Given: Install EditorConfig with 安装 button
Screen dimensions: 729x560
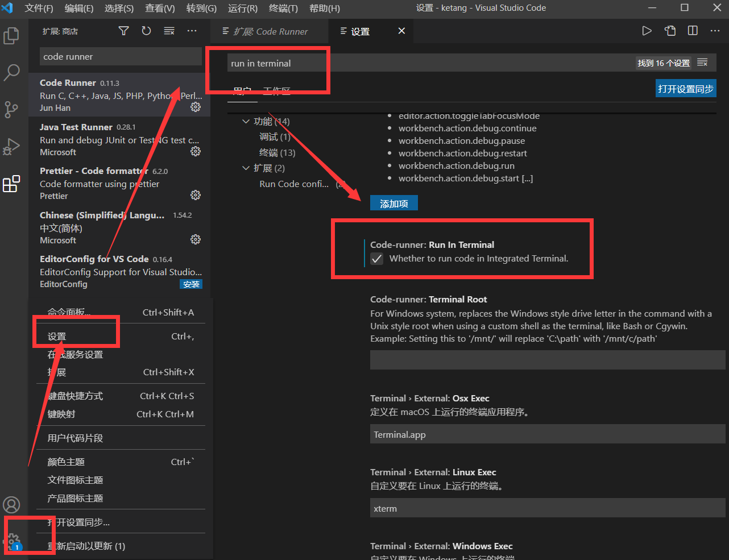Looking at the screenshot, I should coord(191,284).
